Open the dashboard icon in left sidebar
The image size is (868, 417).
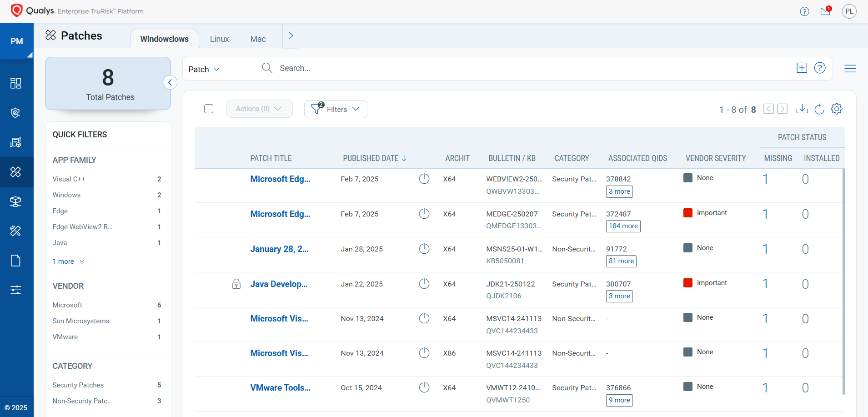(16, 83)
